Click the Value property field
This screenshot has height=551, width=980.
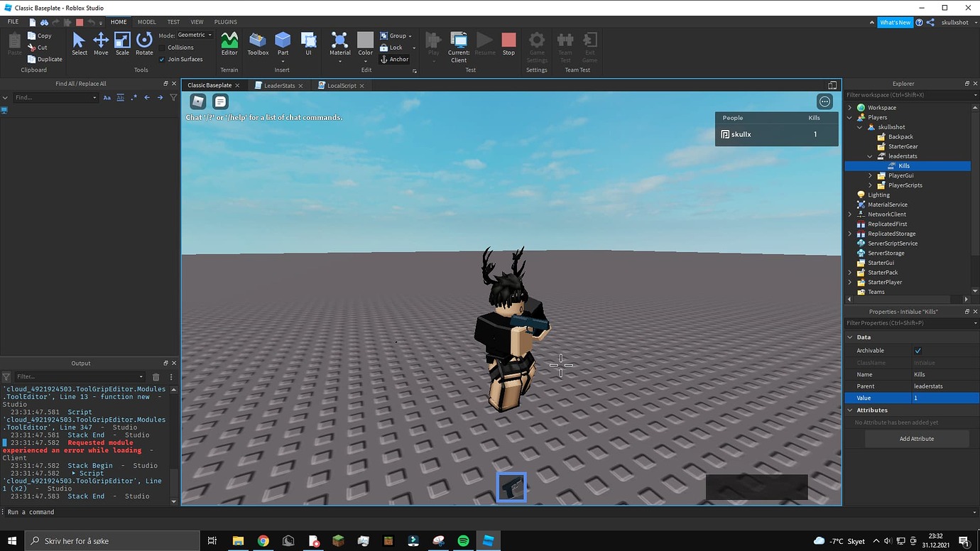point(945,398)
